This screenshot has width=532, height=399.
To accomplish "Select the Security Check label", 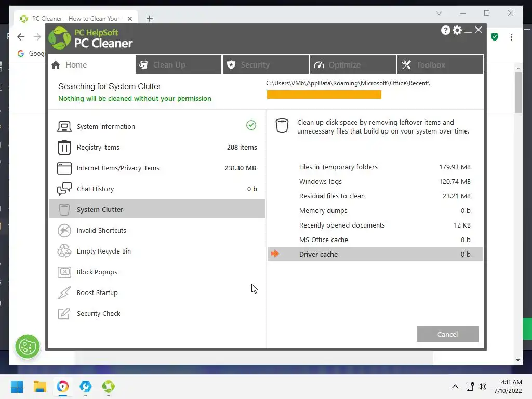I will (98, 313).
